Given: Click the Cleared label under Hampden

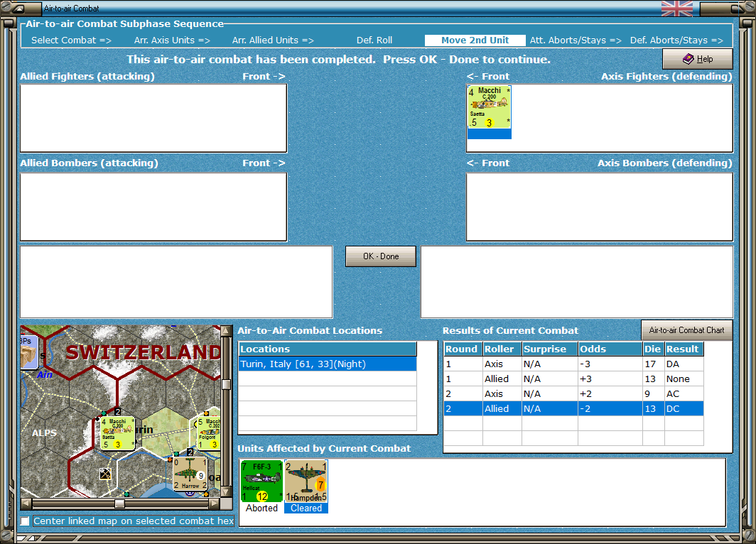Looking at the screenshot, I should tap(306, 508).
